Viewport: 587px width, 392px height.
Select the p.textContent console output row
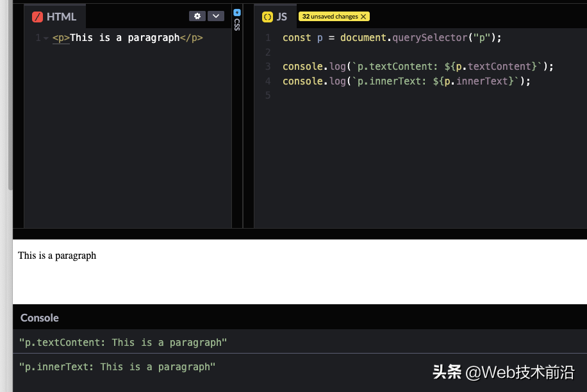(300, 341)
